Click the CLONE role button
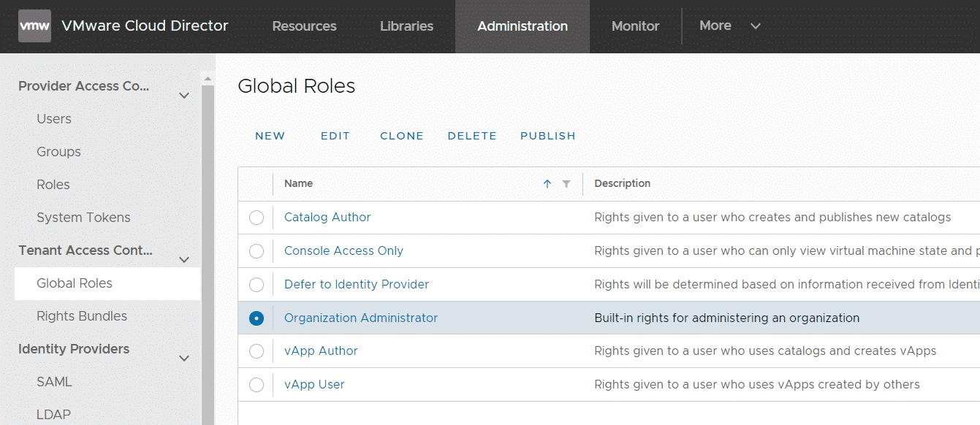Image resolution: width=980 pixels, height=425 pixels. point(402,136)
